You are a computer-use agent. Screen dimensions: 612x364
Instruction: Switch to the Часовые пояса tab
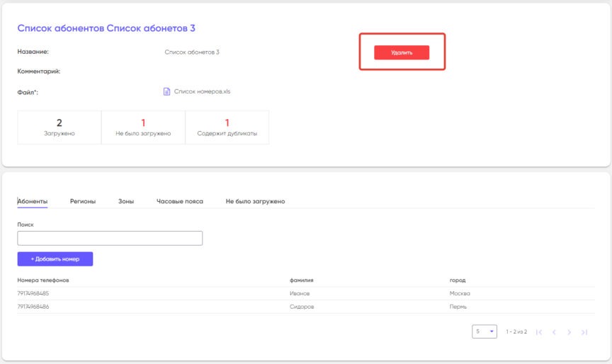(x=180, y=201)
